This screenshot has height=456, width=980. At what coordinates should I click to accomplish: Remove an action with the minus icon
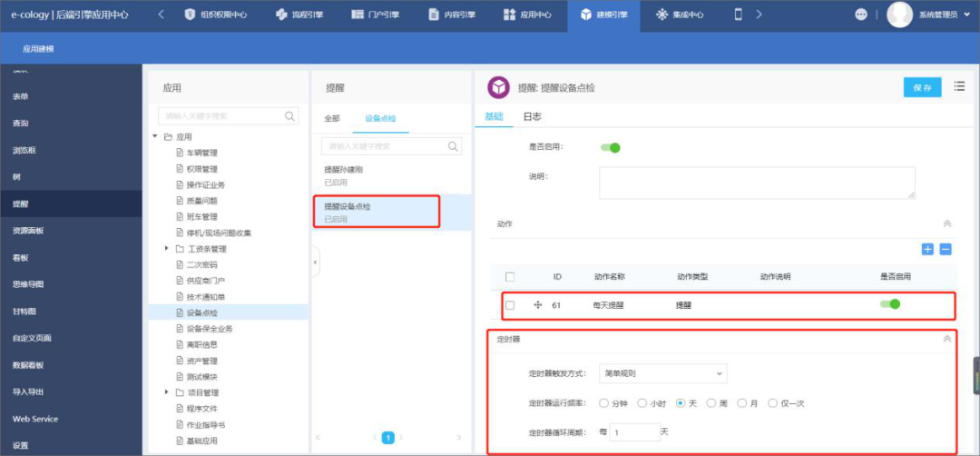point(946,249)
